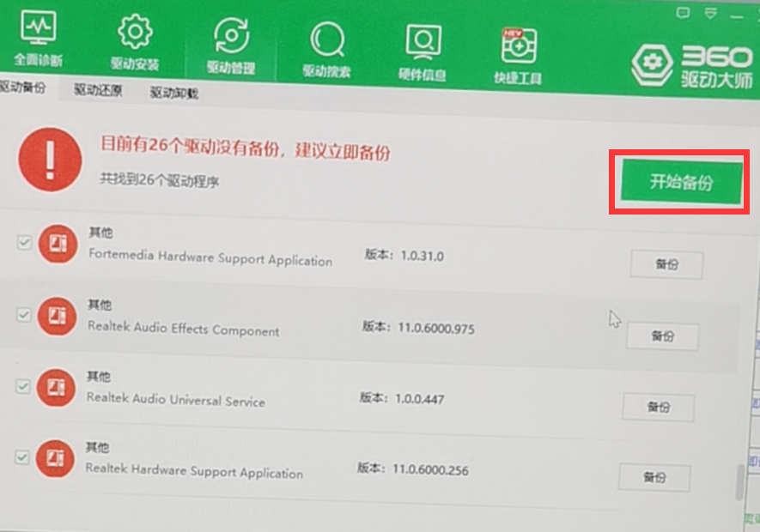Click text 共找到26个驱动程序

click(x=160, y=180)
